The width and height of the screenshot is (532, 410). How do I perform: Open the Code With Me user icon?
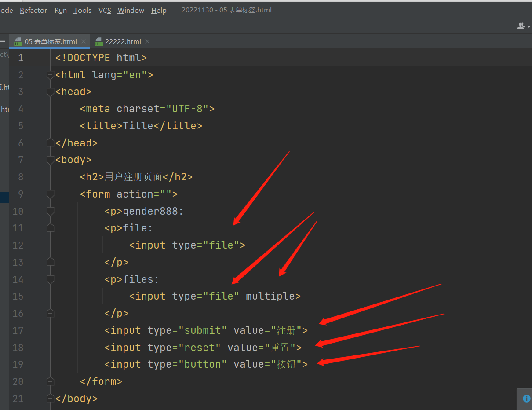(x=521, y=26)
